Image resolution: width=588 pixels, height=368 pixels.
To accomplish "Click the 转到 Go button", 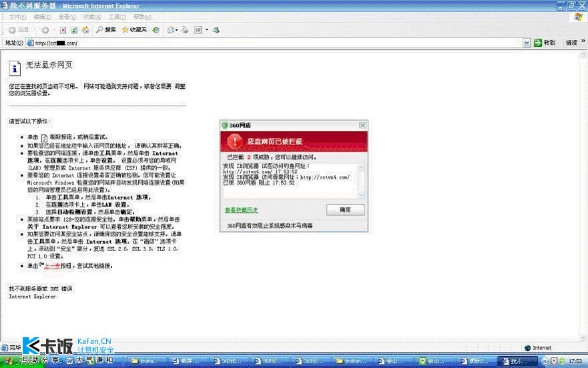I will 545,43.
